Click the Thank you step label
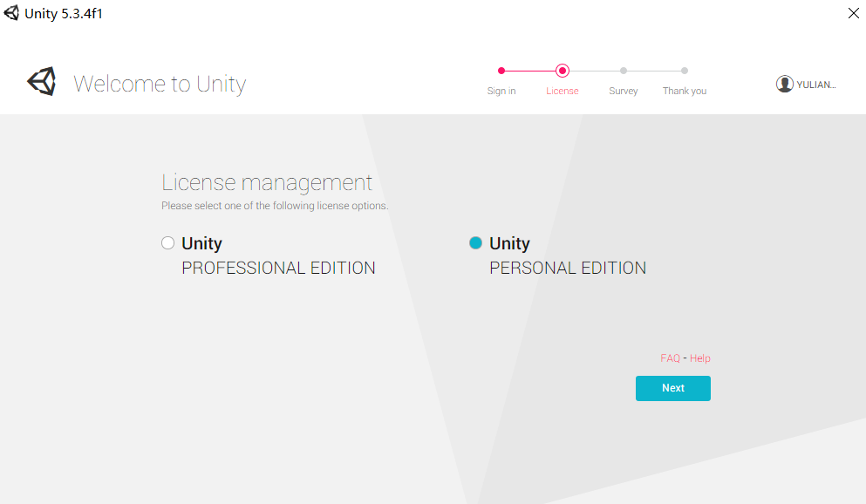866x504 pixels. pyautogui.click(x=685, y=91)
